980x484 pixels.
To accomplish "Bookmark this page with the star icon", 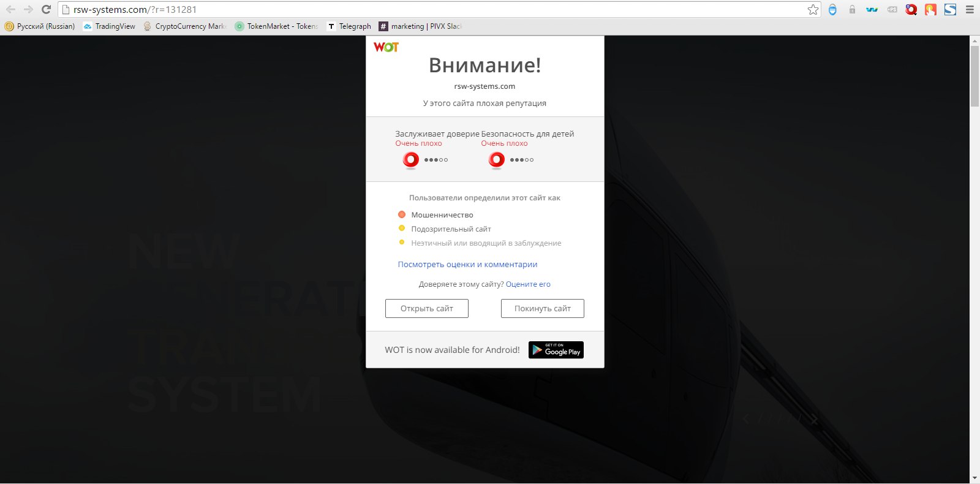I will 813,9.
